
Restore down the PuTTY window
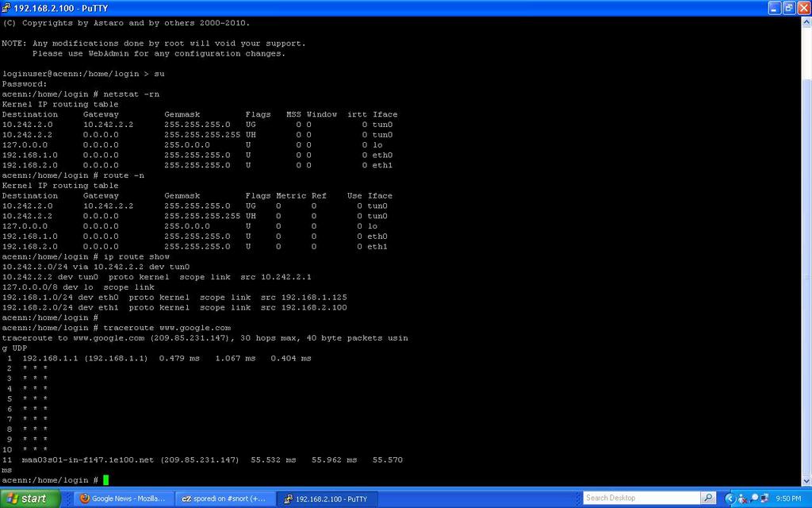788,8
